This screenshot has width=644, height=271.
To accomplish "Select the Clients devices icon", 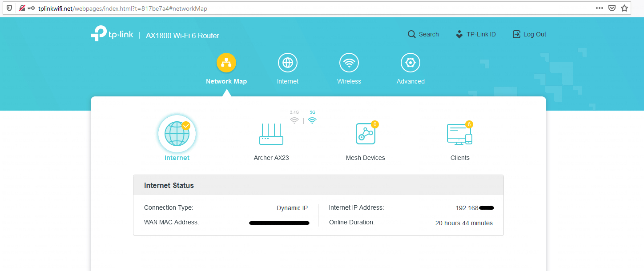I will pos(459,134).
